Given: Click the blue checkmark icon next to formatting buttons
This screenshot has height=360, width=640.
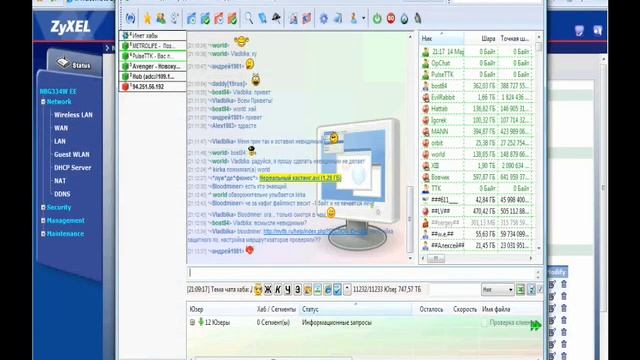Looking at the screenshot, I should point(337,289).
